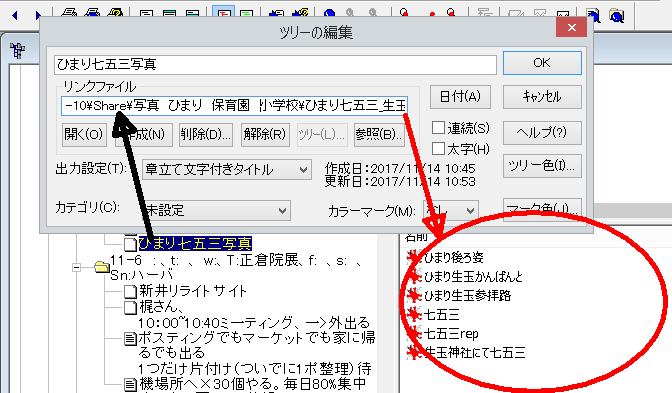This screenshot has height=393, width=672.
Task: Select the 11-6 正倉院展 folder node
Action: point(235,267)
